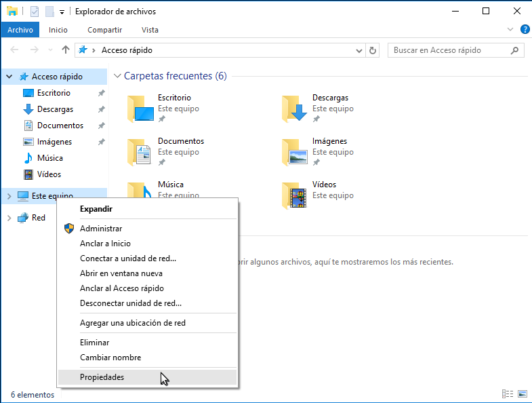Click Anclar a Inicio menu entry
The height and width of the screenshot is (403, 532).
point(147,244)
